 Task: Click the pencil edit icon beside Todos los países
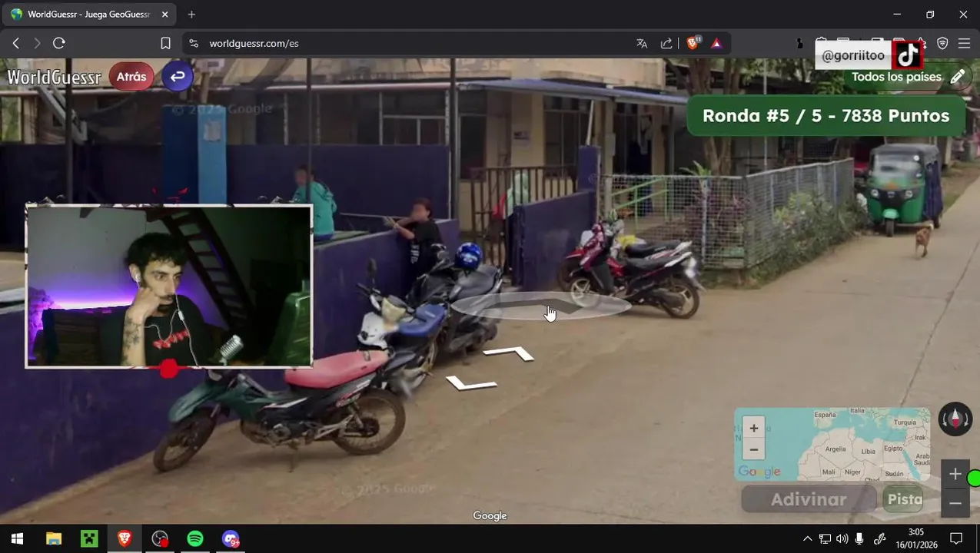point(958,77)
